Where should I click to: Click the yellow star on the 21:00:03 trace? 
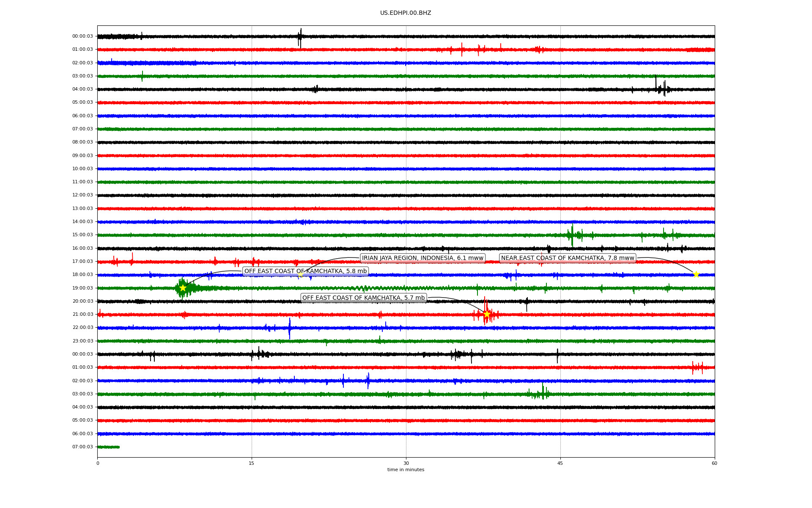tap(487, 314)
